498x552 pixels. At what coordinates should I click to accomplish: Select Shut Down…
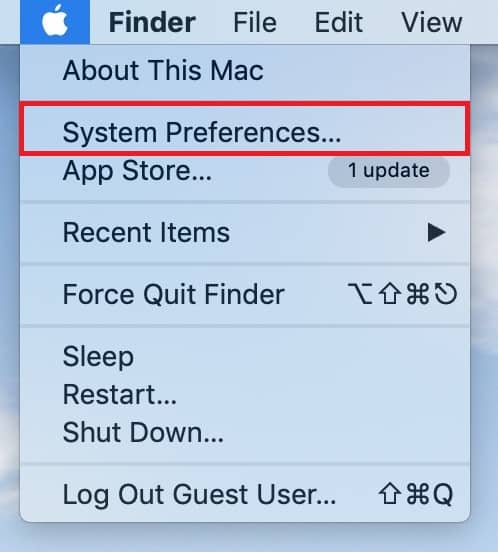[245, 432]
